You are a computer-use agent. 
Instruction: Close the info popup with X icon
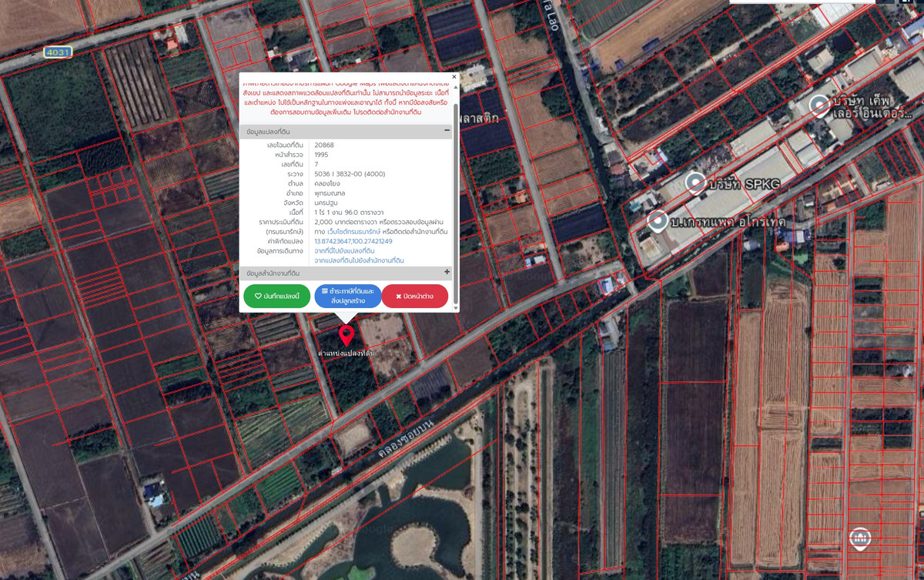tap(454, 77)
